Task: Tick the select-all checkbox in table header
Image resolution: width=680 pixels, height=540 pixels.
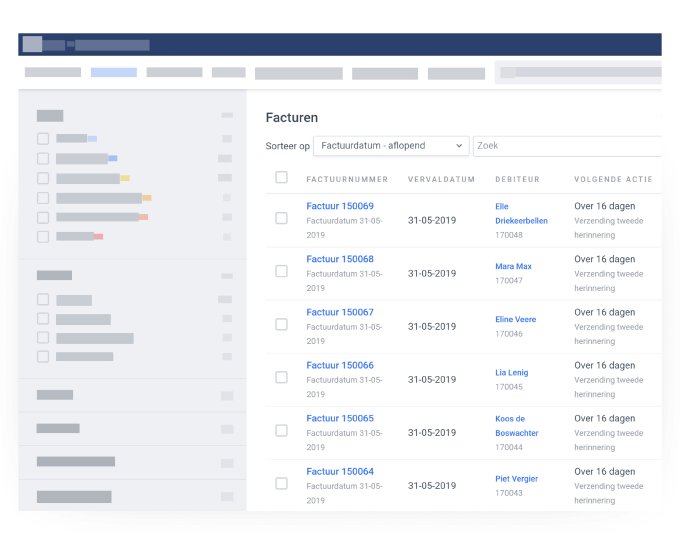Action: (281, 177)
